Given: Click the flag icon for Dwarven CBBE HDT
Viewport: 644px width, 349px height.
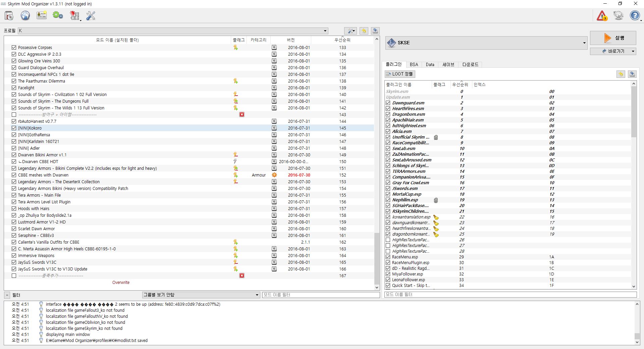Looking at the screenshot, I should tap(235, 161).
